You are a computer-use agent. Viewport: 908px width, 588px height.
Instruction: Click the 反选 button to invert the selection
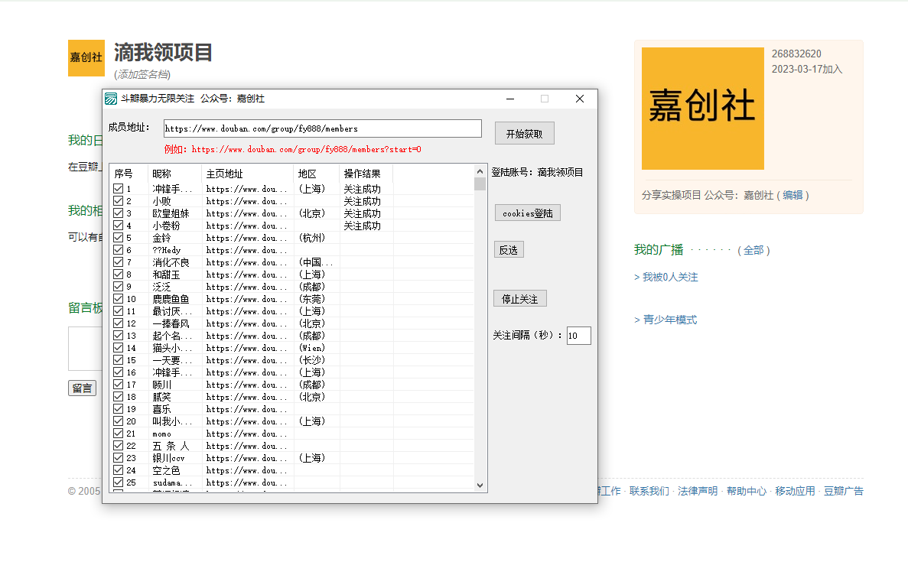pyautogui.click(x=509, y=250)
